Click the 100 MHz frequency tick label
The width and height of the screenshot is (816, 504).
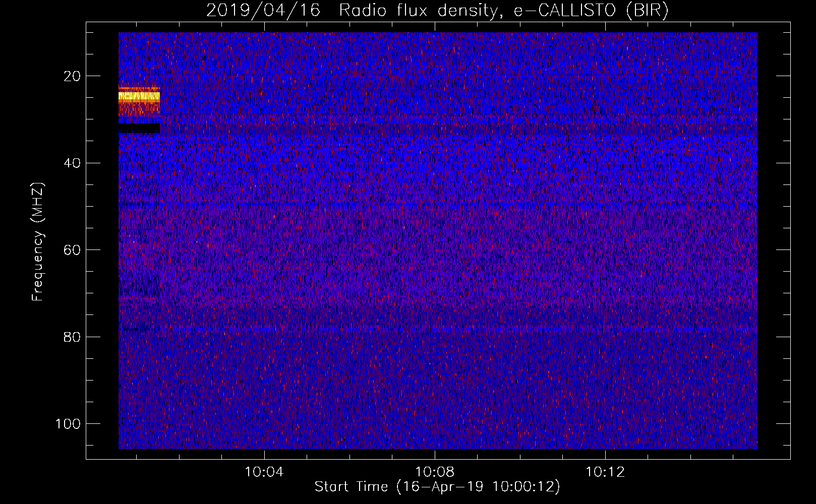pyautogui.click(x=68, y=424)
